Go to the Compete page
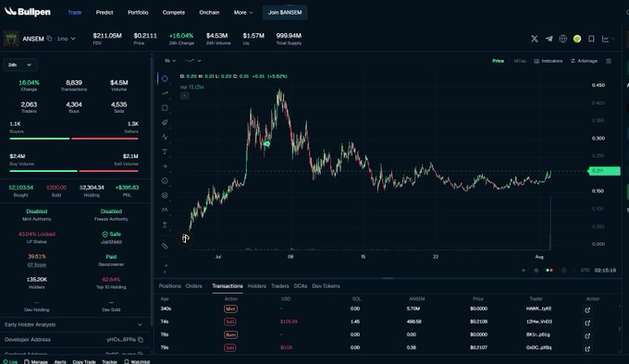 174,12
